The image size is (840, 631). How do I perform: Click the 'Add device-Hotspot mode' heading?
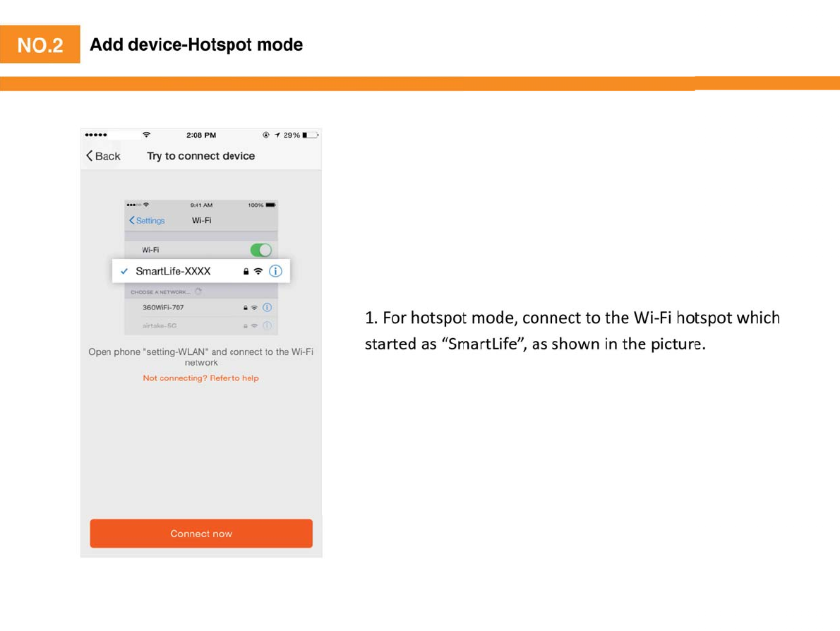pyautogui.click(x=196, y=44)
